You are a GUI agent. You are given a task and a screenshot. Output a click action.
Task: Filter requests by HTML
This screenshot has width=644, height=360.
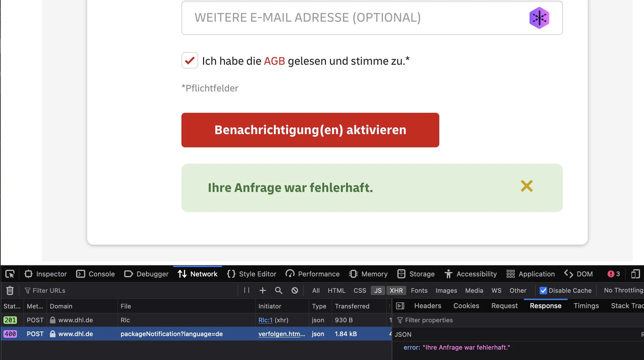pyautogui.click(x=336, y=291)
